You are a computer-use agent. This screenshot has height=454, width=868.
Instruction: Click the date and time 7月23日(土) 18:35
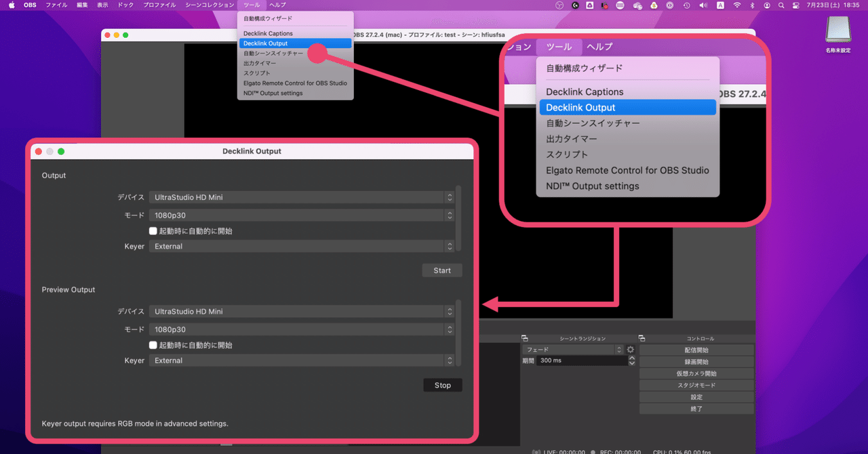point(833,5)
